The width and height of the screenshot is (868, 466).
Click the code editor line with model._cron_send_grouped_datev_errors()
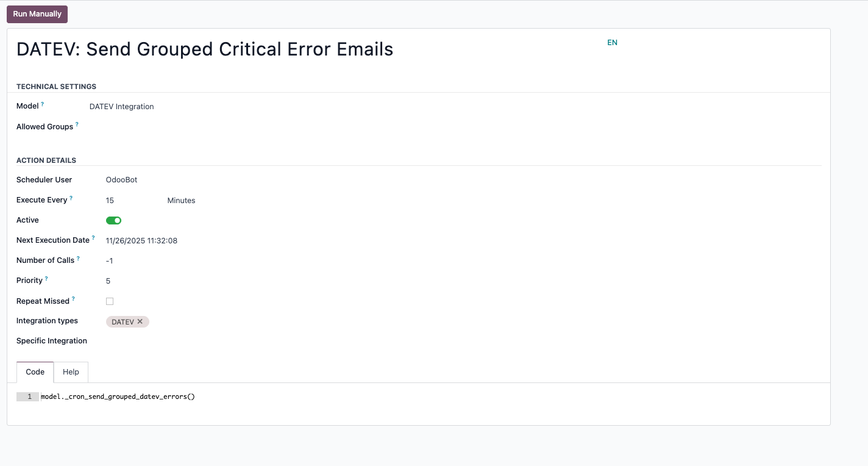click(118, 397)
